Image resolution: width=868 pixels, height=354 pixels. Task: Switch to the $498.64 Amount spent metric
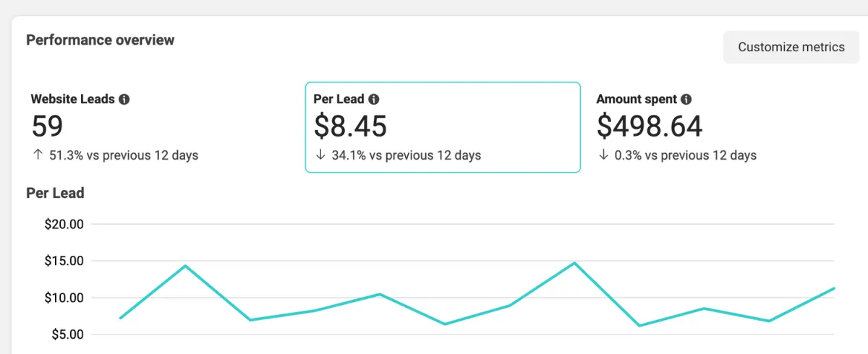click(649, 126)
